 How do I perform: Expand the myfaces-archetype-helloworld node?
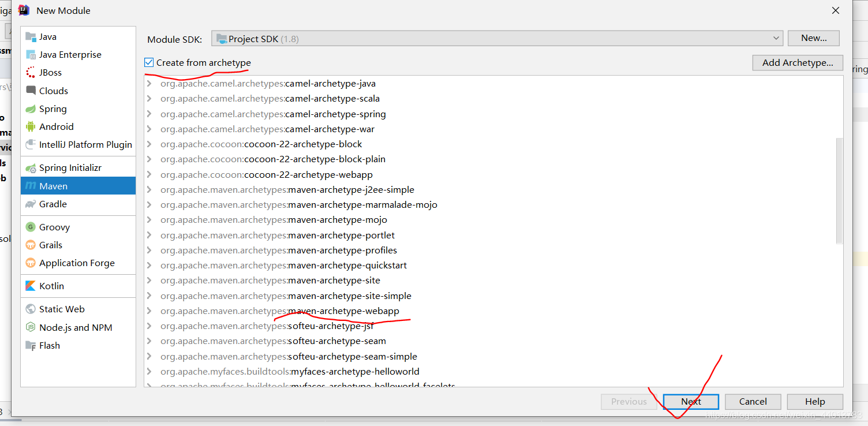149,371
